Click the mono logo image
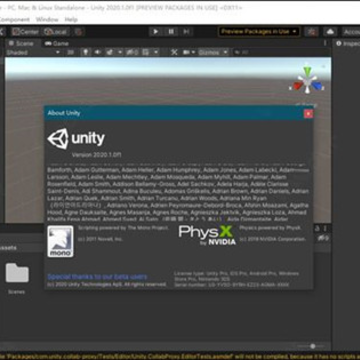Viewport: 360px width, 360px height. pyautogui.click(x=60, y=241)
